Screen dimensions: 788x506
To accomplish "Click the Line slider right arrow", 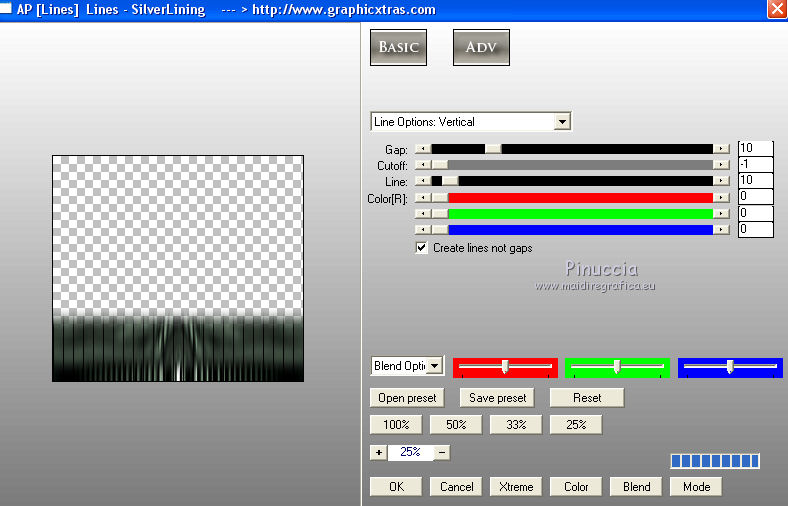I will (721, 181).
